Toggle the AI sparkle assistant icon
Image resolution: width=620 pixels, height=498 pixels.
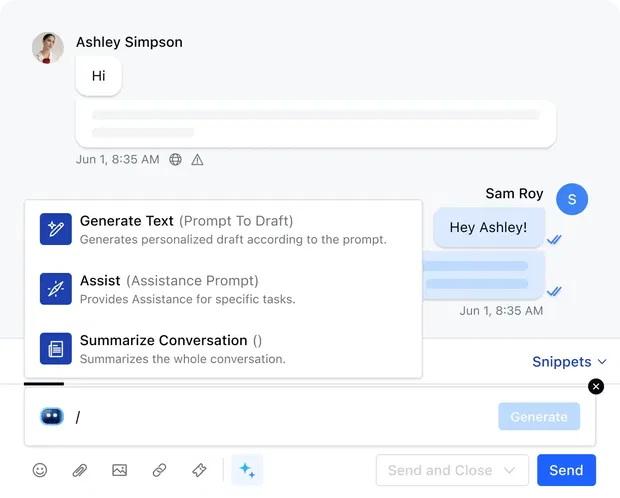point(247,470)
